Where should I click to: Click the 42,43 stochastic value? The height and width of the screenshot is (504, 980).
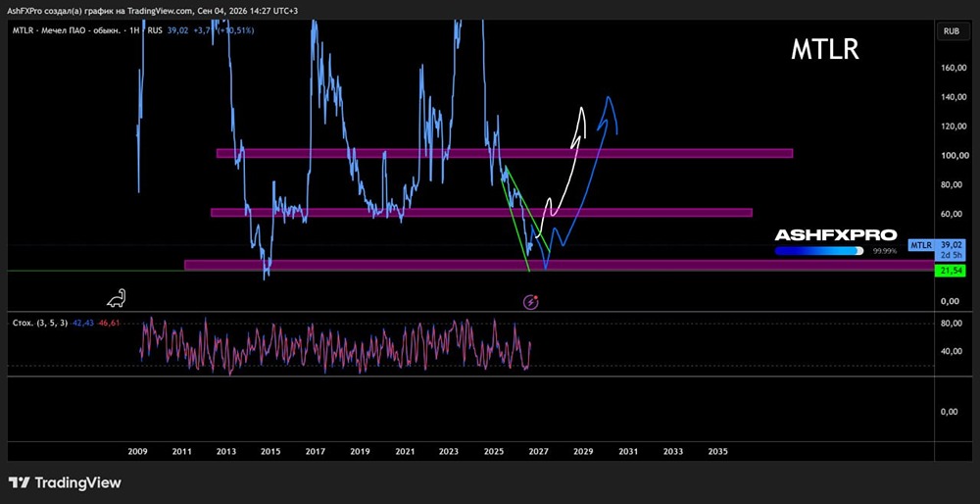pos(82,323)
